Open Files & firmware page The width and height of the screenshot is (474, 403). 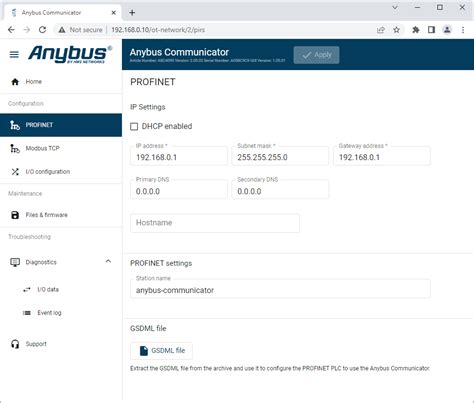coord(61,215)
